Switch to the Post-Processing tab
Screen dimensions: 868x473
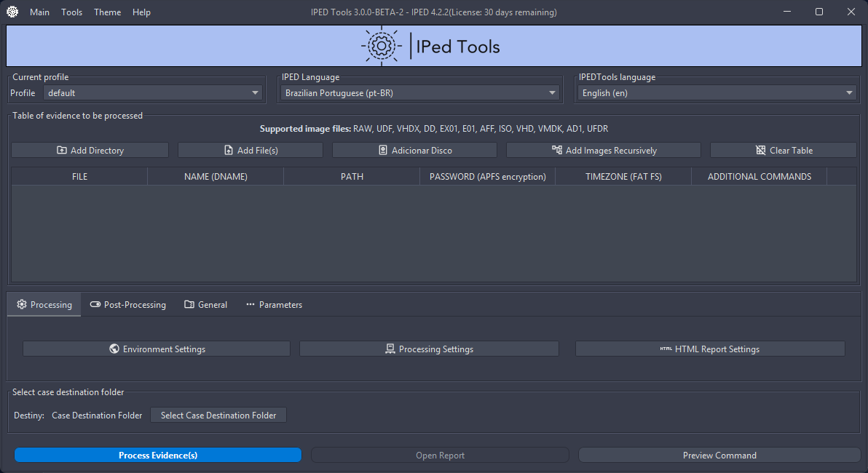click(127, 305)
